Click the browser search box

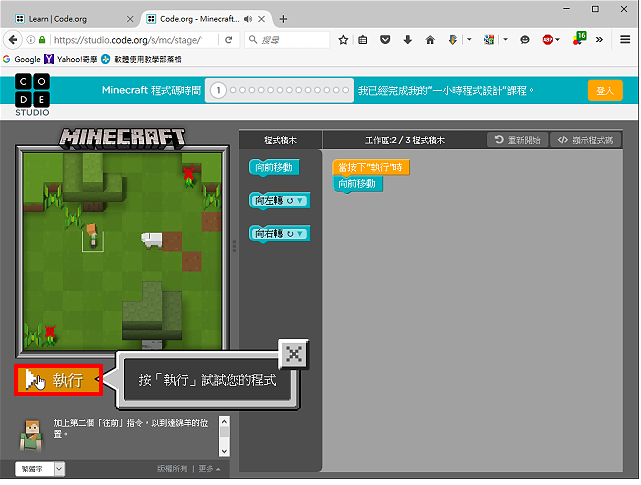point(287,40)
